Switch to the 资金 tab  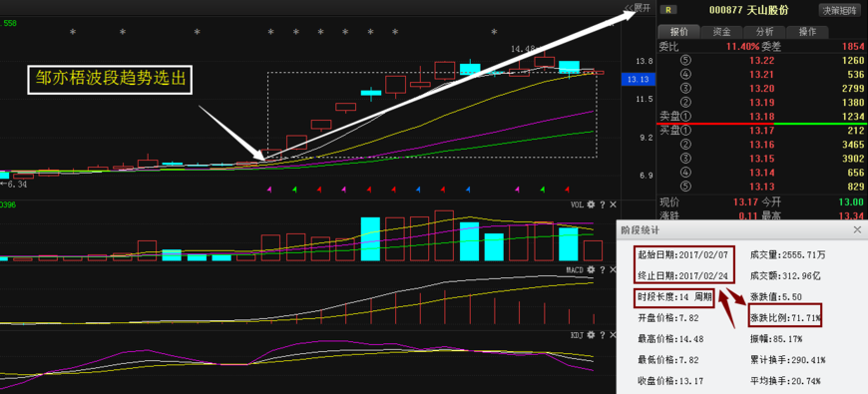(721, 32)
